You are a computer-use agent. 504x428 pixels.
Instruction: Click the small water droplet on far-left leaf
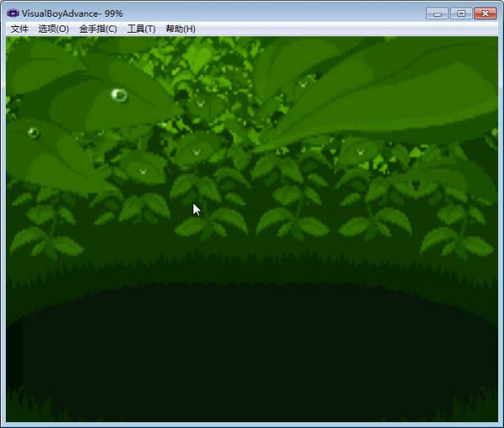pos(34,132)
